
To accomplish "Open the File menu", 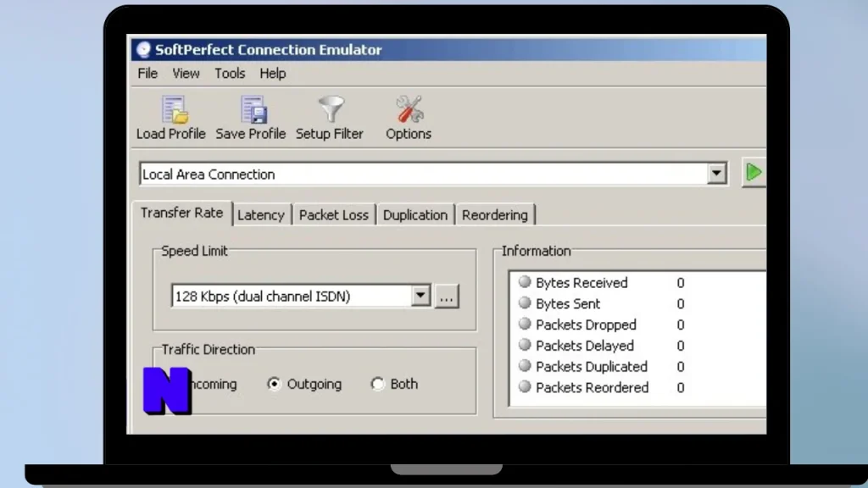I will (x=147, y=73).
